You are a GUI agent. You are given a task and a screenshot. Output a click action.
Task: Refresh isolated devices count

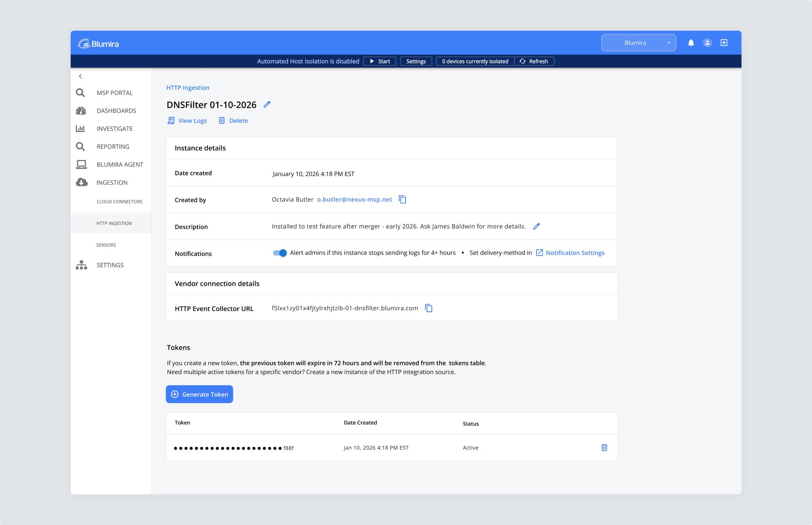pyautogui.click(x=534, y=61)
